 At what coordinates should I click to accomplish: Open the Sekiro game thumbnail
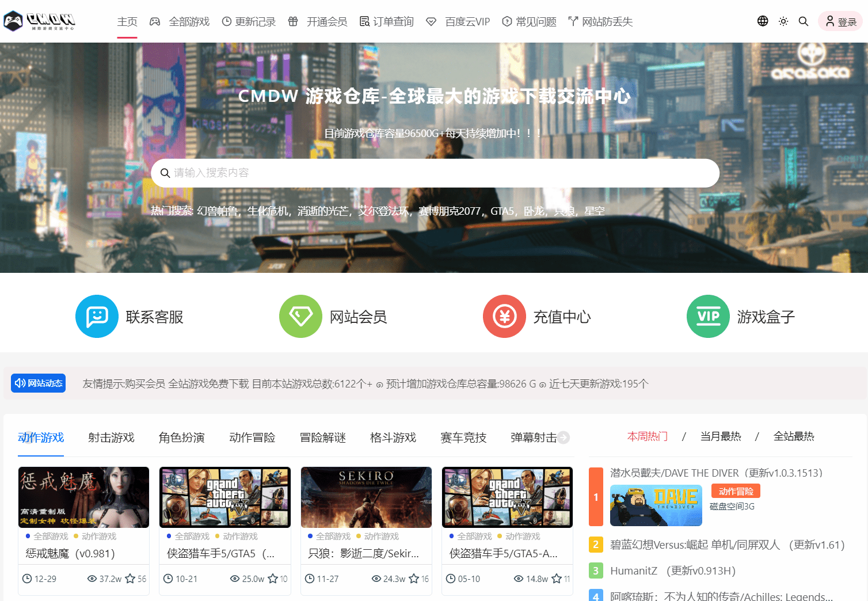(366, 497)
